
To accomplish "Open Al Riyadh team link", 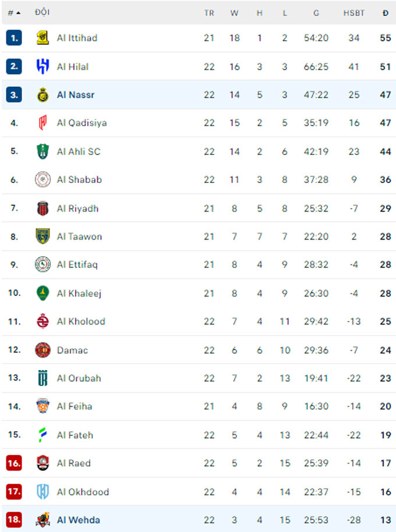I will (77, 209).
